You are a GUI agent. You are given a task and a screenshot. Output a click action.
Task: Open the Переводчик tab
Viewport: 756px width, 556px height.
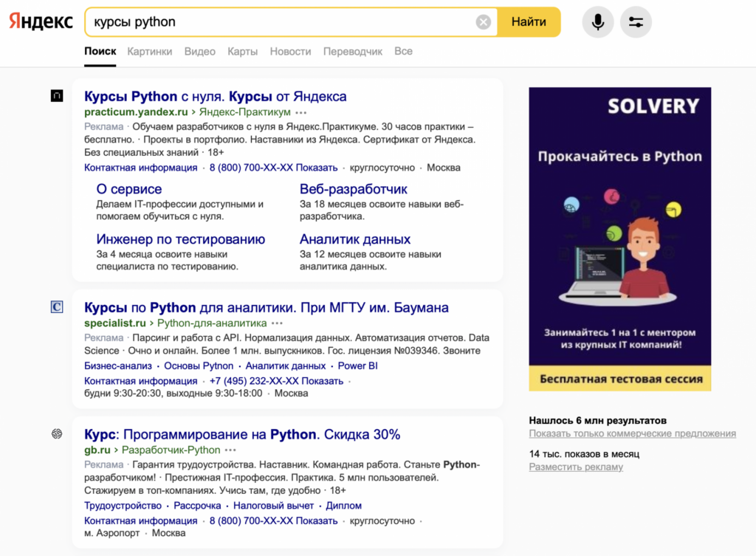[x=353, y=51]
